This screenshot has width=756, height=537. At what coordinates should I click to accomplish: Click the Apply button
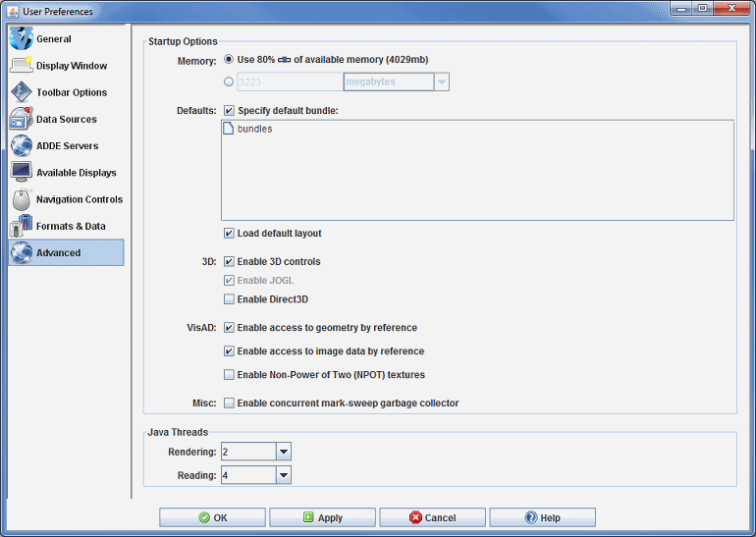(x=322, y=517)
